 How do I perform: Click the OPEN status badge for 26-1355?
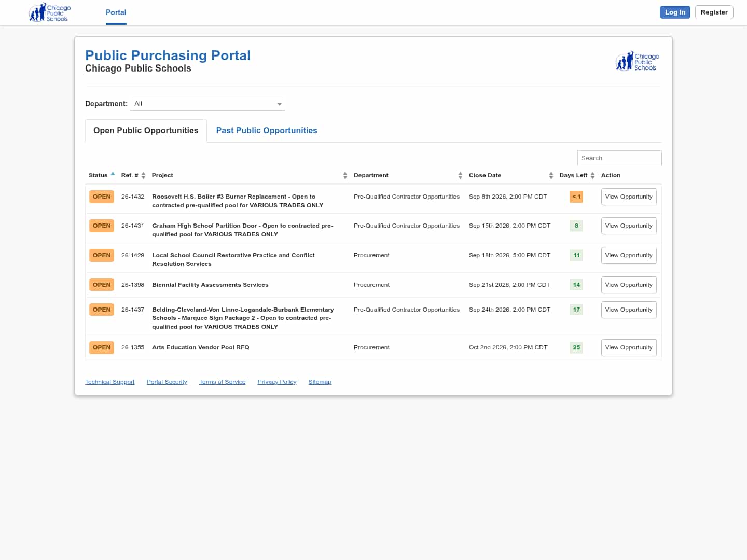[x=102, y=348]
